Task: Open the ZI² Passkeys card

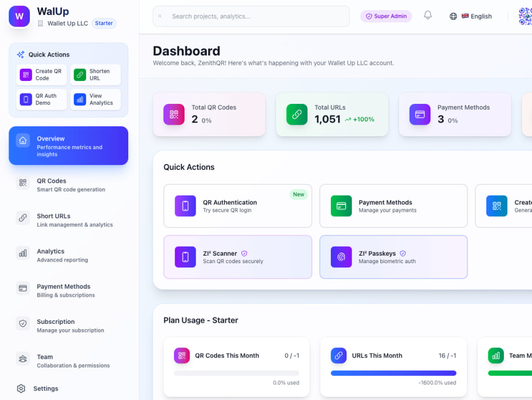Action: point(394,257)
